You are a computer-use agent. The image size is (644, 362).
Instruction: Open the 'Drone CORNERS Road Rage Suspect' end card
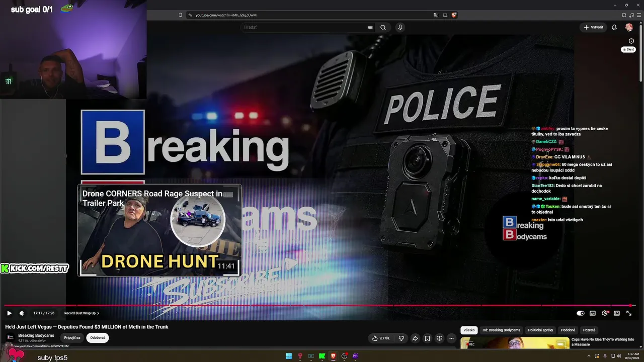(159, 230)
